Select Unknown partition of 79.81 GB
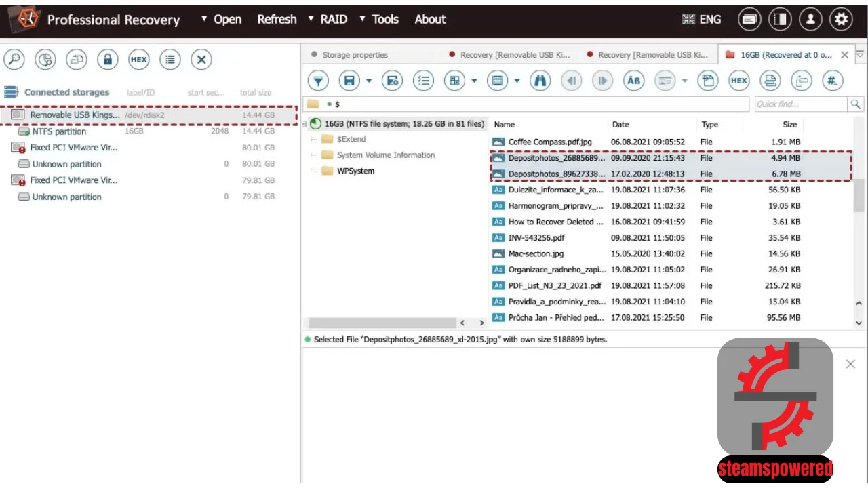The width and height of the screenshot is (868, 488). 149,197
